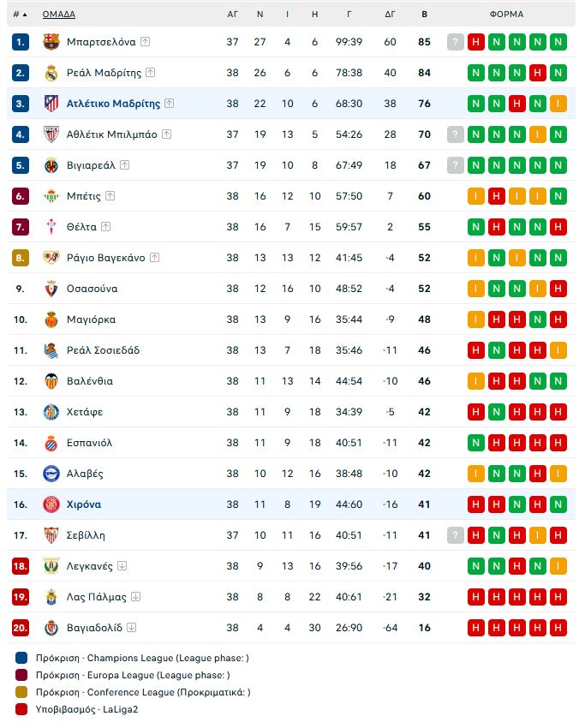Click the Barcelona club crest icon
585x728 pixels.
[x=51, y=42]
